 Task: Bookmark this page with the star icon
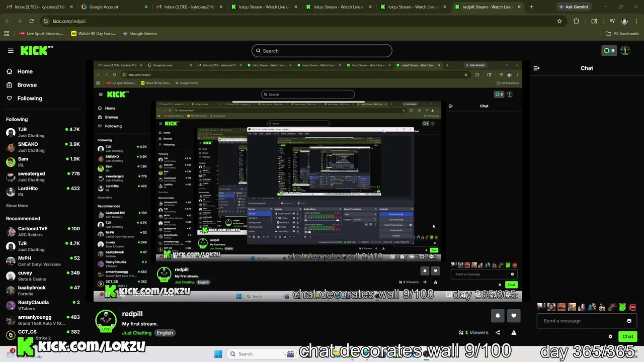559,21
